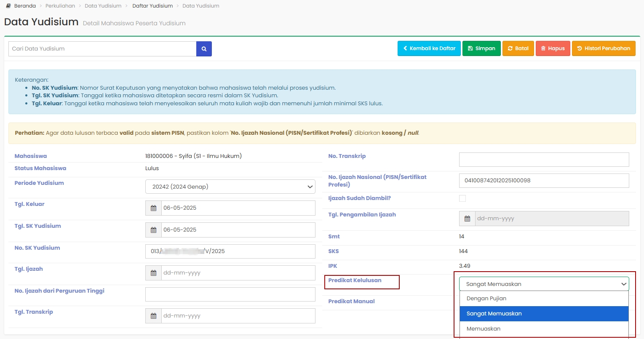Tick the Ijazah Sudah Diambil checkbox

pos(462,198)
